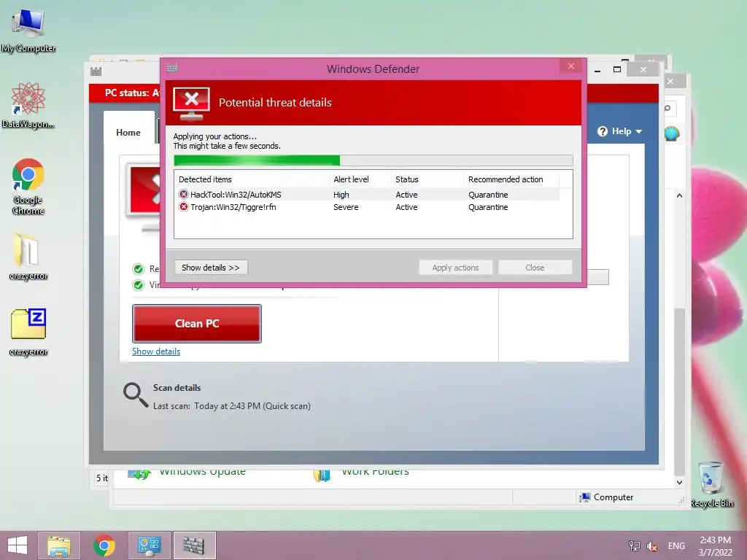Click the Work Folders icon

point(322,474)
